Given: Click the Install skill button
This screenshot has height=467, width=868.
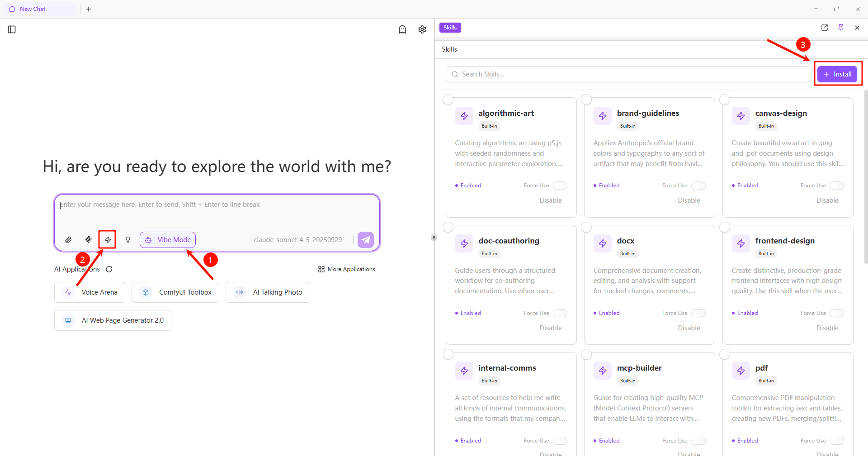Looking at the screenshot, I should coord(837,74).
